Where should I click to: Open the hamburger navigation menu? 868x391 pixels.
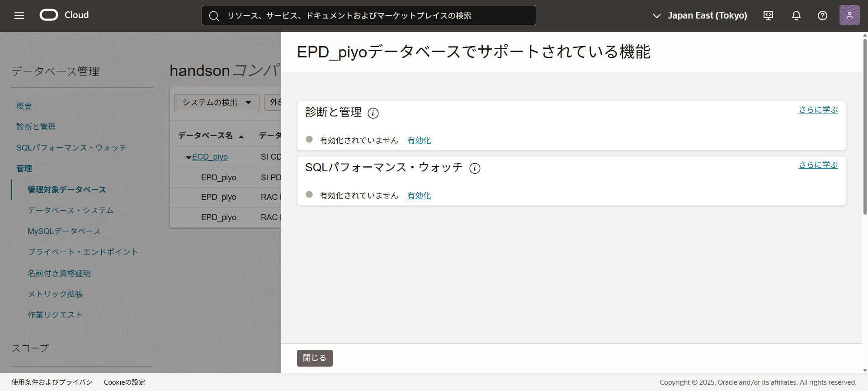click(19, 15)
